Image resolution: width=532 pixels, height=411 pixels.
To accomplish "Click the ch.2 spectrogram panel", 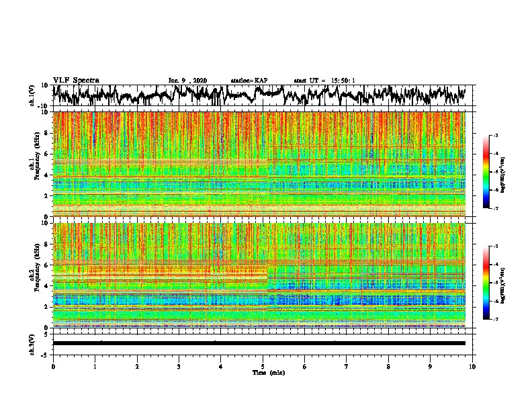I will tap(259, 275).
